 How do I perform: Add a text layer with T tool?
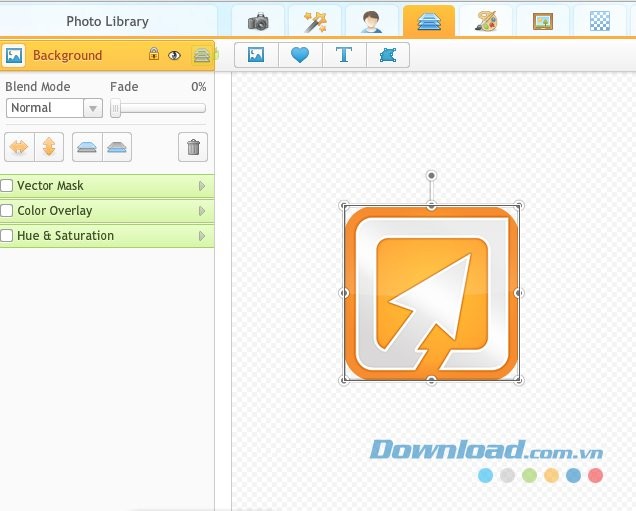pyautogui.click(x=344, y=55)
